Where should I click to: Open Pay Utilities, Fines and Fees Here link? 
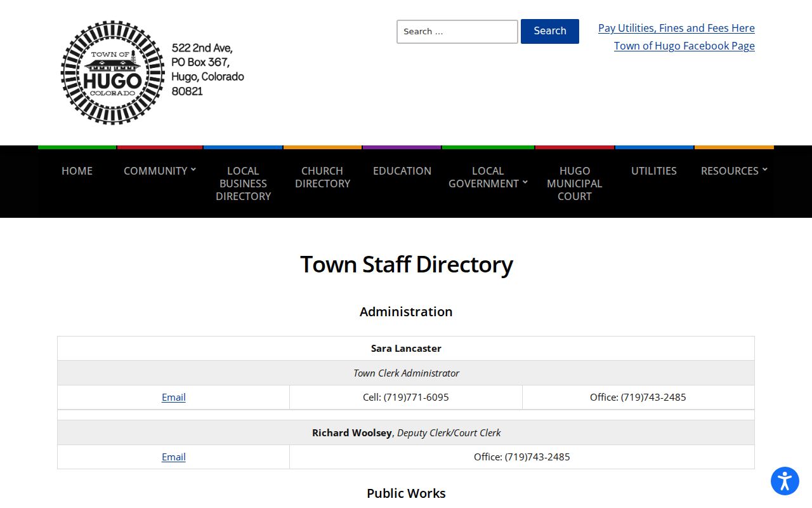pyautogui.click(x=676, y=28)
